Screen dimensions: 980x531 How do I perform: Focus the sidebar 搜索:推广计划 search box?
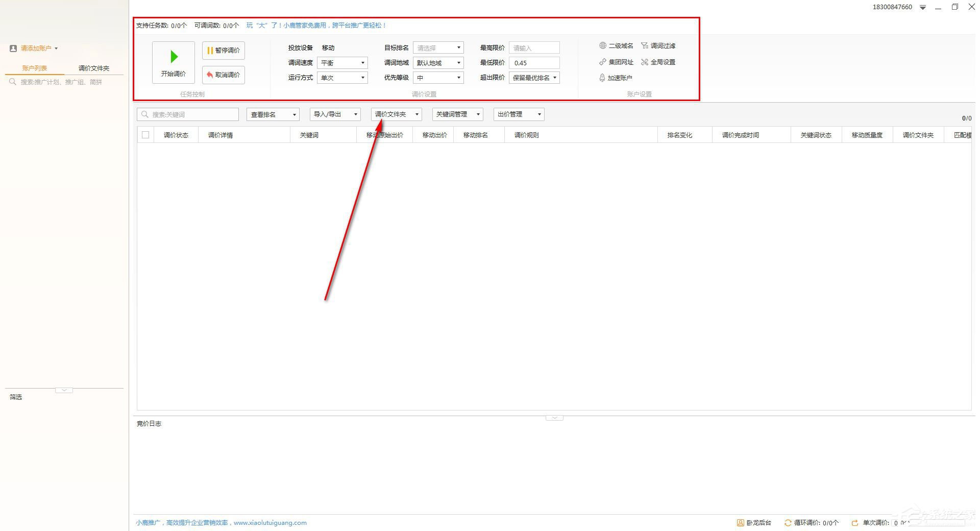(x=64, y=82)
